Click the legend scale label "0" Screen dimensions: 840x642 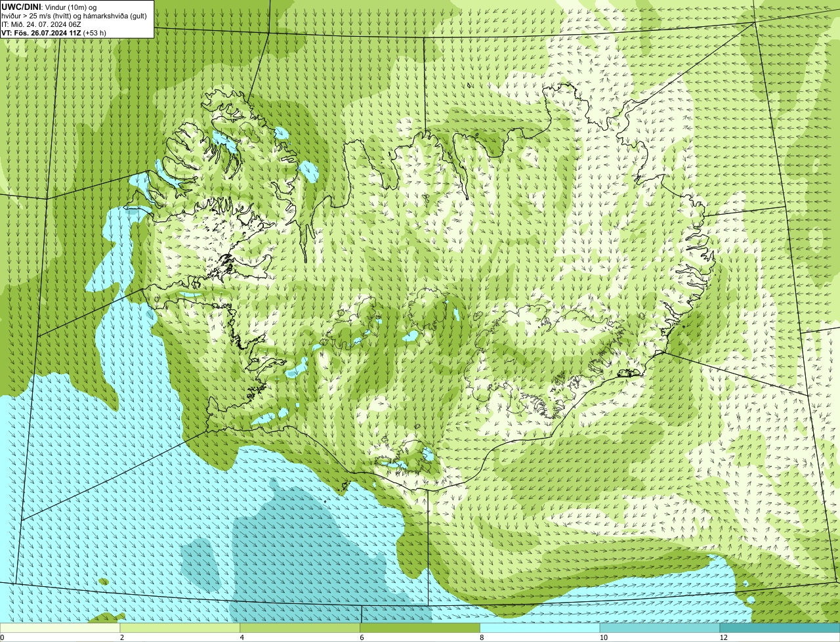2,637
